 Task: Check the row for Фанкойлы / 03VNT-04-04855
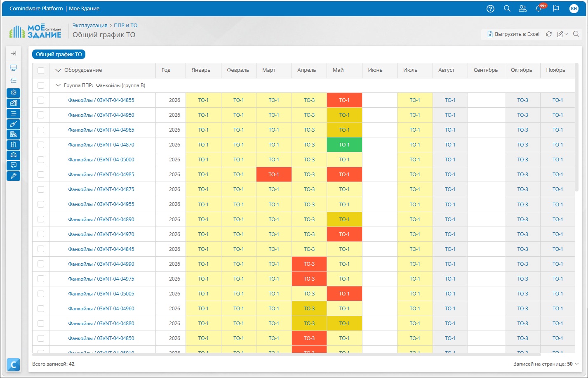coord(41,100)
